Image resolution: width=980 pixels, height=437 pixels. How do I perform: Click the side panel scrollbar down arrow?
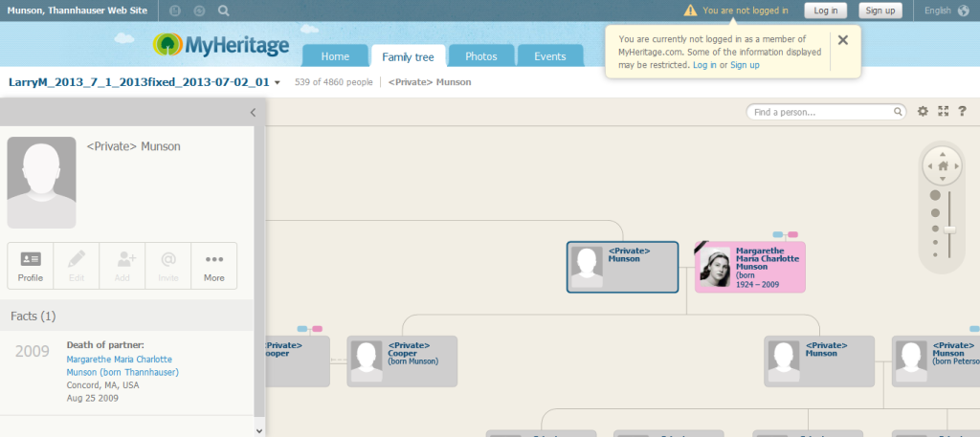coord(259,430)
